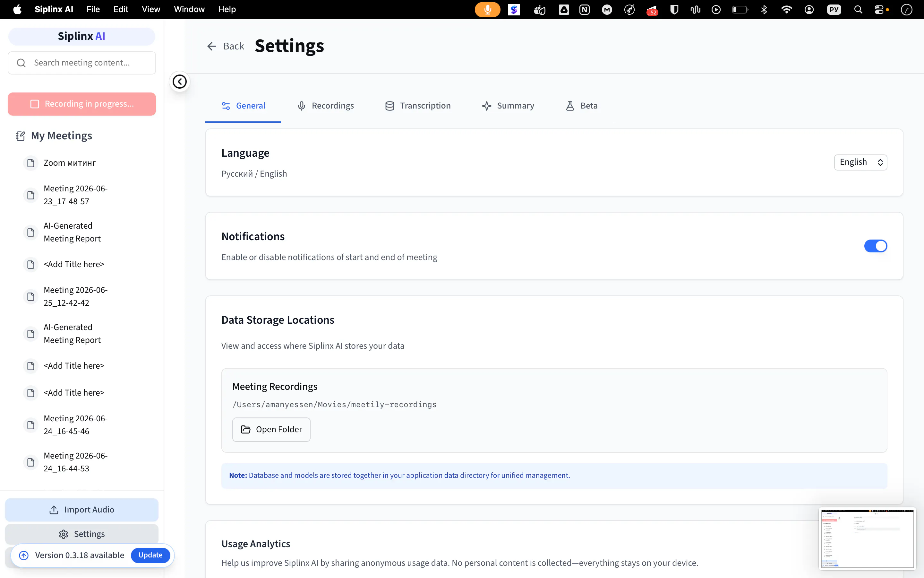Click the orange microphone recording indicator in menu bar
The width and height of the screenshot is (924, 578).
[x=487, y=10]
